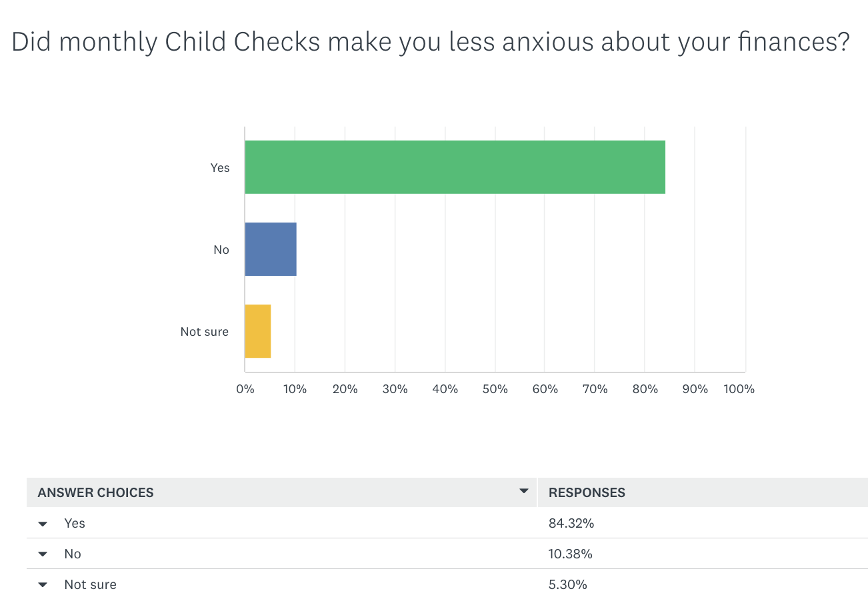The image size is (868, 597).
Task: Select the Yes text in table row
Action: click(75, 524)
